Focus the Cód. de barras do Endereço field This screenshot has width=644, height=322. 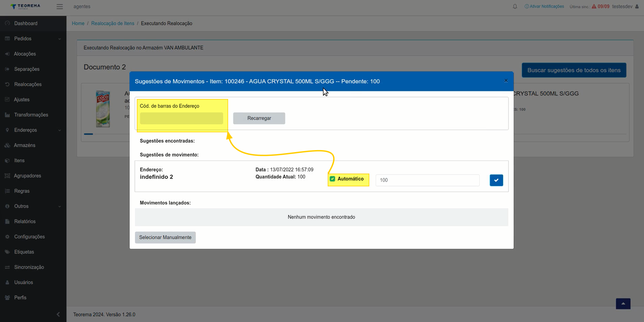pos(181,118)
